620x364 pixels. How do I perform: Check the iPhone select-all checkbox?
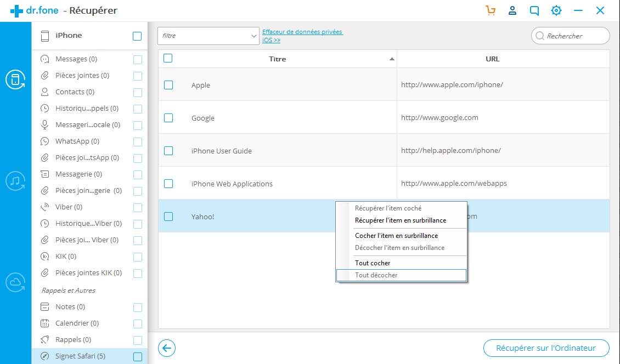(137, 36)
